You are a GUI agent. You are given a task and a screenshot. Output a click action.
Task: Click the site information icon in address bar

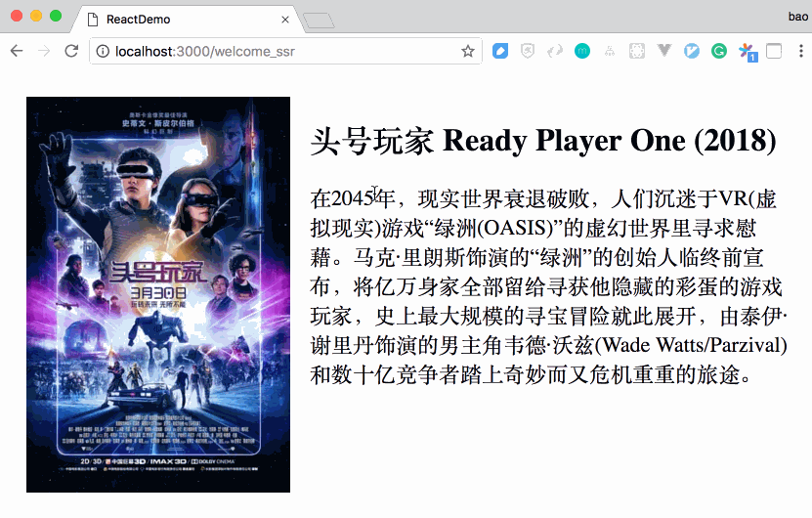pos(103,51)
